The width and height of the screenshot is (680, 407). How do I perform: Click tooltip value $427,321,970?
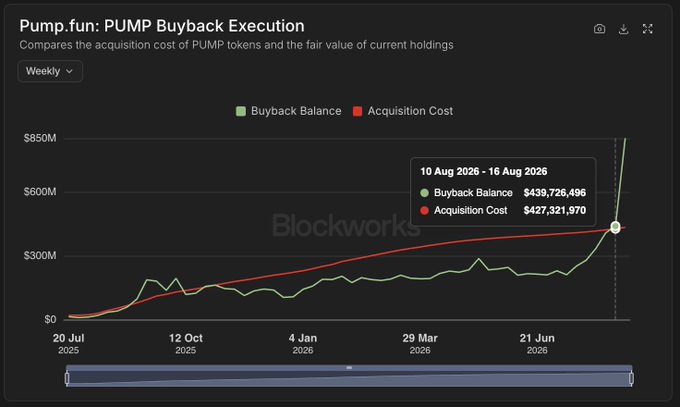(x=555, y=210)
